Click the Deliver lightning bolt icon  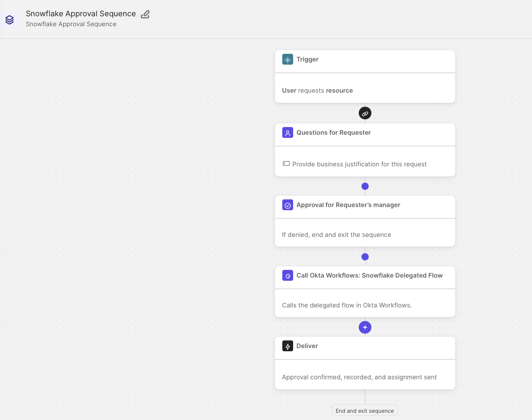click(x=287, y=346)
